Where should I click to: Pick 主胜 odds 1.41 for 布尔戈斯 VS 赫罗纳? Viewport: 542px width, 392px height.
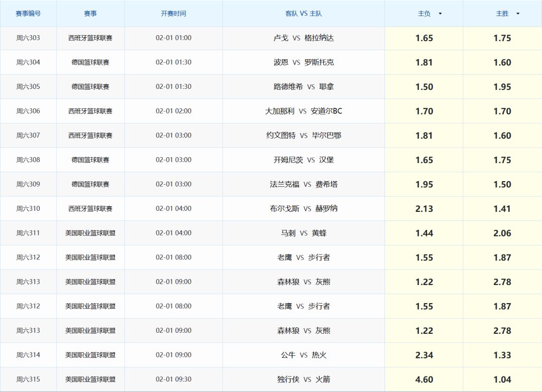pos(502,209)
